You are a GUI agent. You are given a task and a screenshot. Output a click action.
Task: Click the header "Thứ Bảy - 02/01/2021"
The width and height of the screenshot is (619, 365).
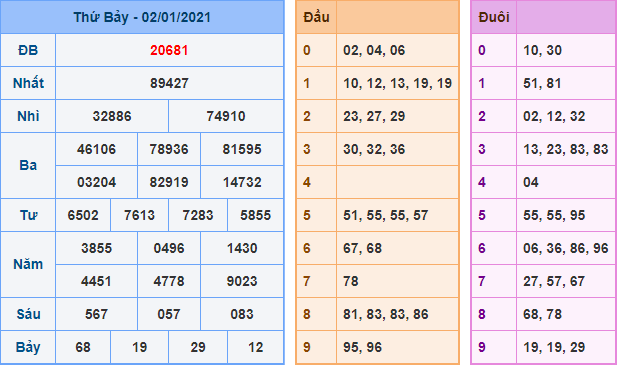coord(142,17)
